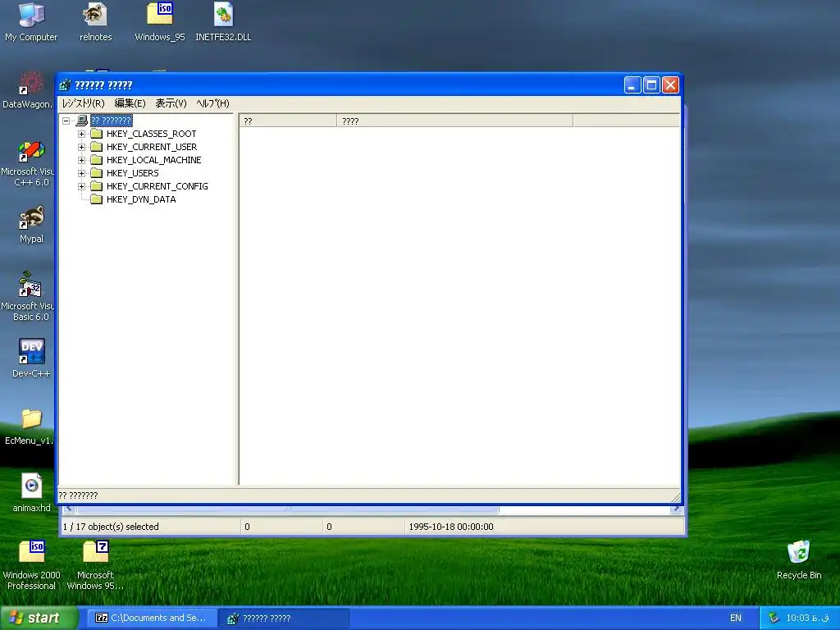Click 1995-10-18 00:00:00 status text
Screen dimensions: 840x630
click(x=451, y=527)
